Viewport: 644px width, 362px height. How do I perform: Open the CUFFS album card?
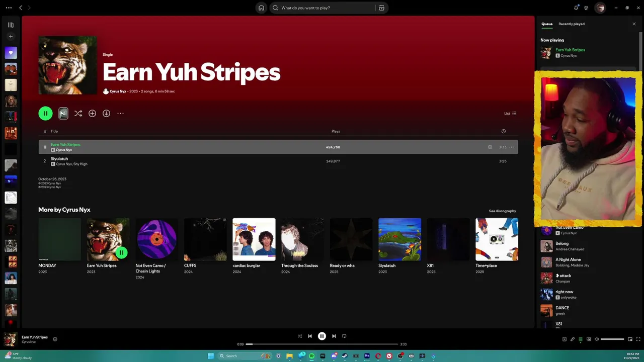(x=205, y=246)
